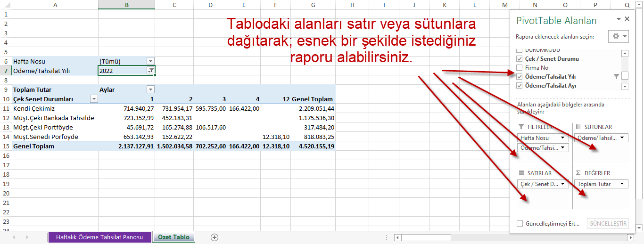Image resolution: width=644 pixels, height=244 pixels.
Task: Click the cell value 12.318,10 in row 14
Action: (x=276, y=137)
